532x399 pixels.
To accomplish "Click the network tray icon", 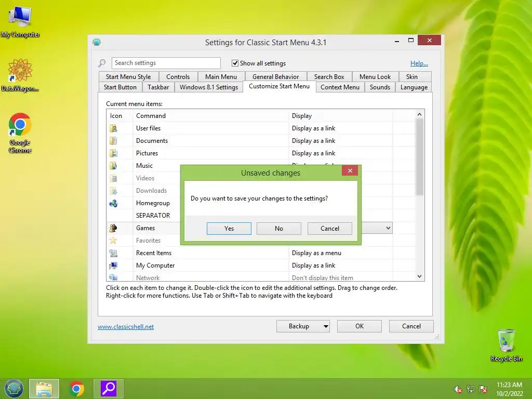I will pyautogui.click(x=471, y=389).
